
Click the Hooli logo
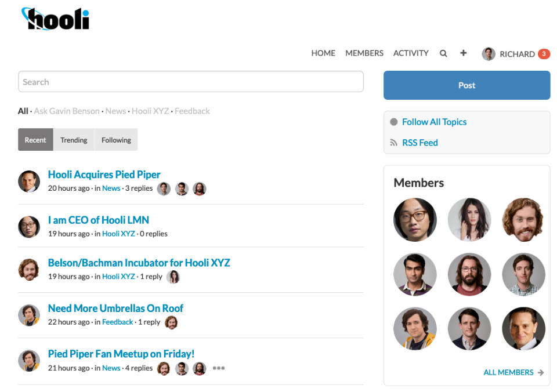[x=56, y=19]
